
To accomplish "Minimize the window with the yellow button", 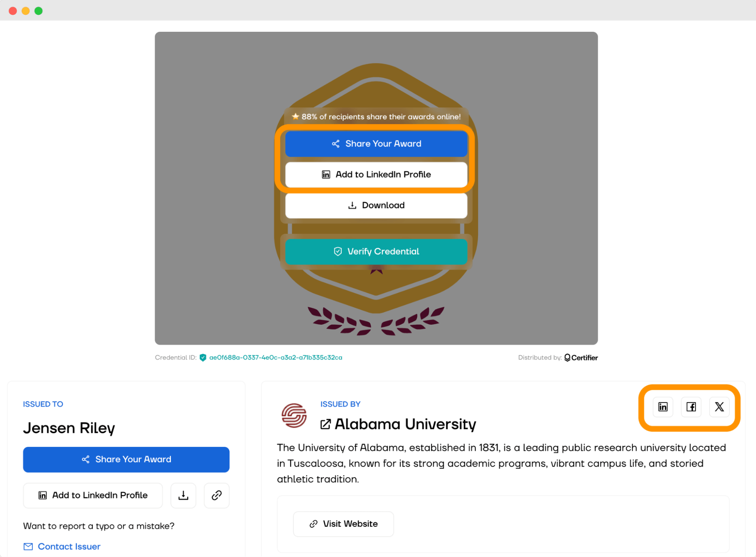I will (x=26, y=11).
